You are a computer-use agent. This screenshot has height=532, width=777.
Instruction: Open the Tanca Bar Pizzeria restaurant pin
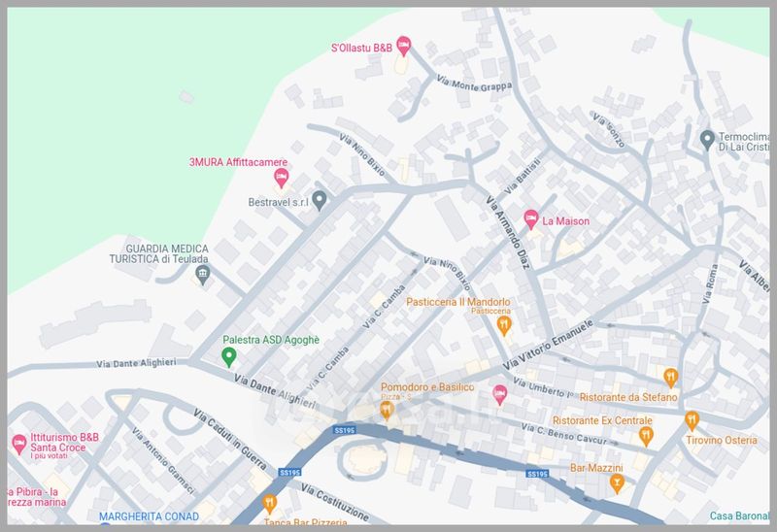coord(269,504)
